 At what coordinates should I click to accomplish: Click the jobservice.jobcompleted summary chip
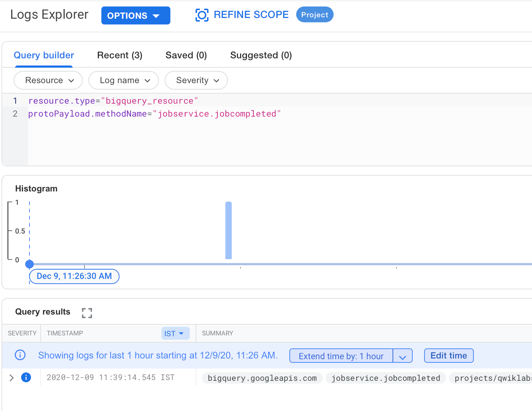386,378
